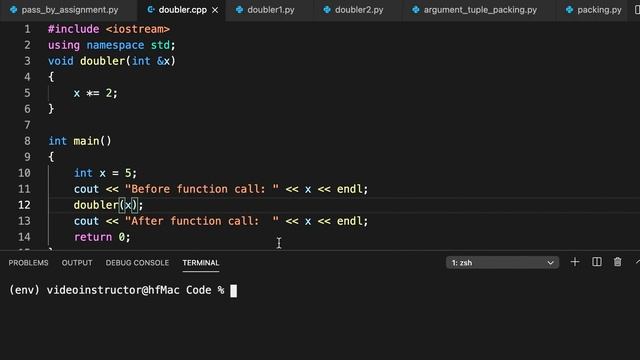
Task: Open the doubler2.py tab
Action: point(359,10)
